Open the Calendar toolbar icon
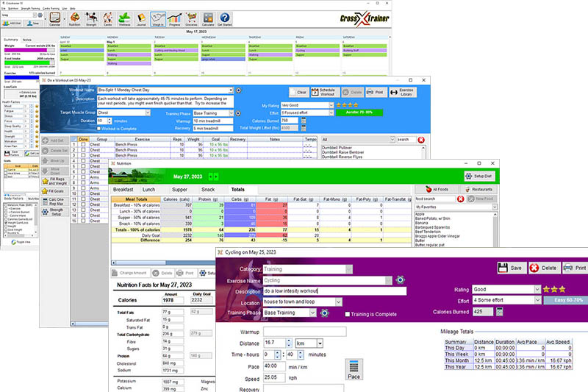The height and width of the screenshot is (392, 588). 54,19
